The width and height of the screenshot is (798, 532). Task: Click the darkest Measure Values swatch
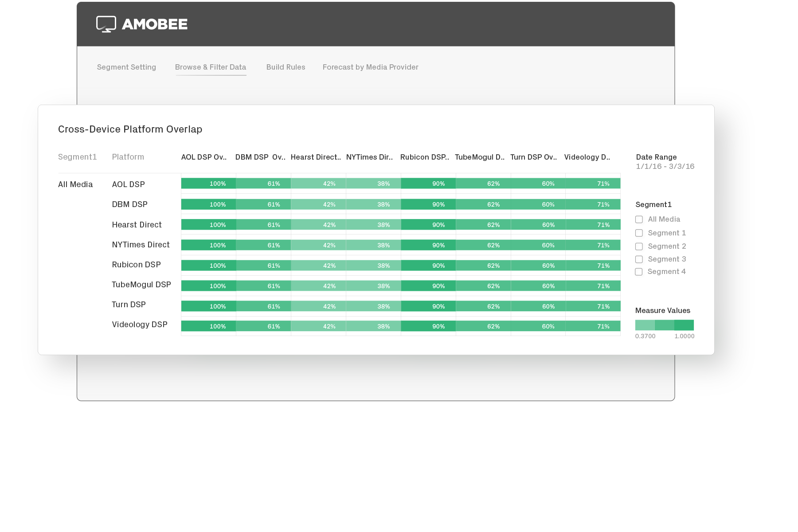point(684,325)
